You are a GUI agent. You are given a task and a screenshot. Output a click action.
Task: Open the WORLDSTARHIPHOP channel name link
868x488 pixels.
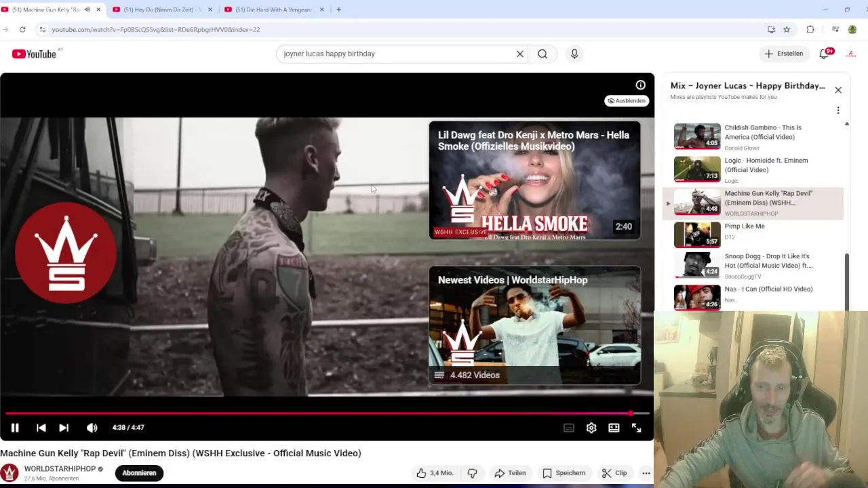pos(60,469)
